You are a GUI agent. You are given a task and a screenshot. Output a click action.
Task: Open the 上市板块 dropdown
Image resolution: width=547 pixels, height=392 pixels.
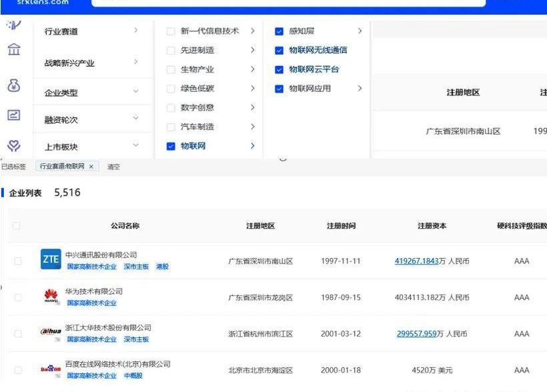[135, 145]
